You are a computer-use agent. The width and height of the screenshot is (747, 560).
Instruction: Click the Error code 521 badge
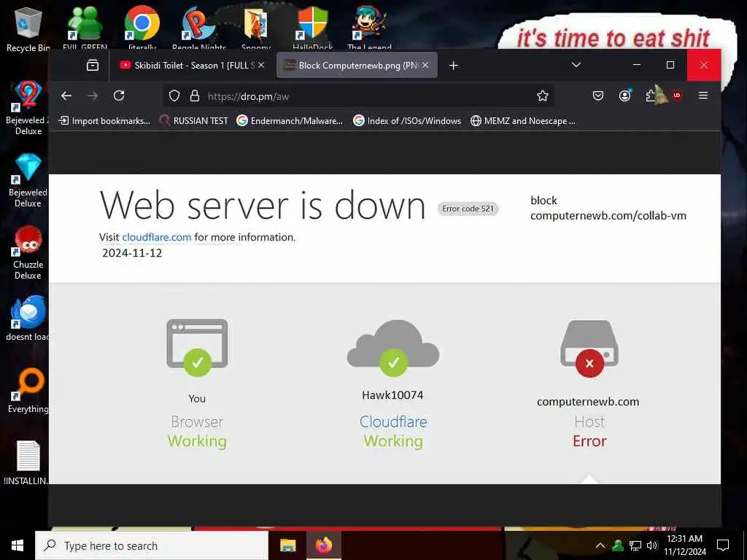[x=468, y=209]
